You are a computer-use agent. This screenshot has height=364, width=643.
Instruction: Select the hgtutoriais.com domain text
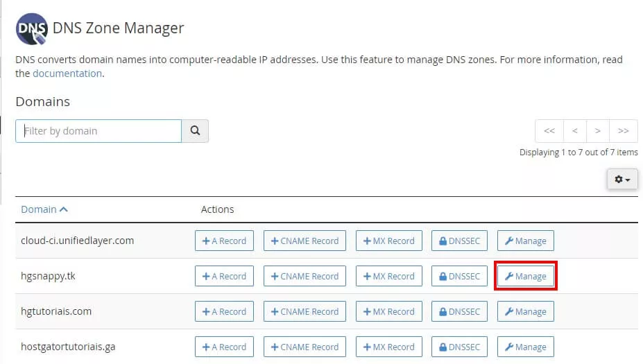pyautogui.click(x=56, y=311)
